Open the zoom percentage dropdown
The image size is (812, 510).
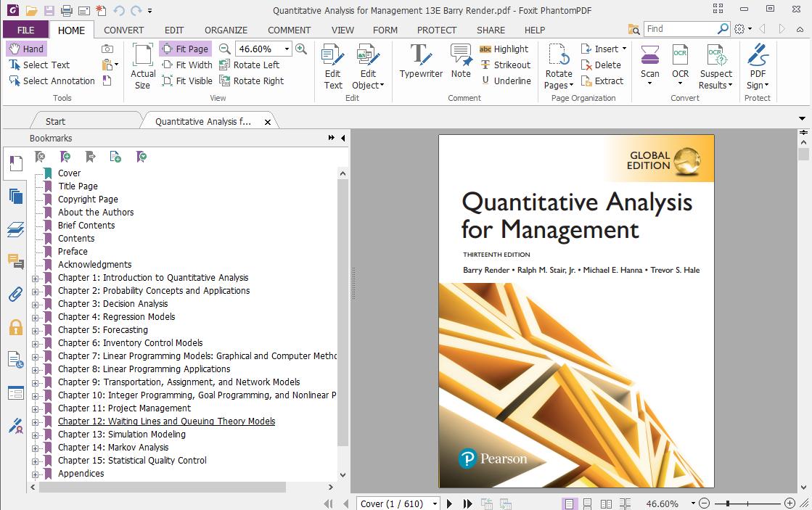[287, 49]
